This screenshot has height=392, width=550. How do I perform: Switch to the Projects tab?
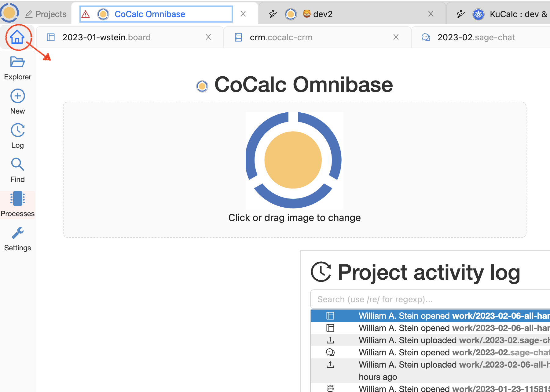[46, 14]
